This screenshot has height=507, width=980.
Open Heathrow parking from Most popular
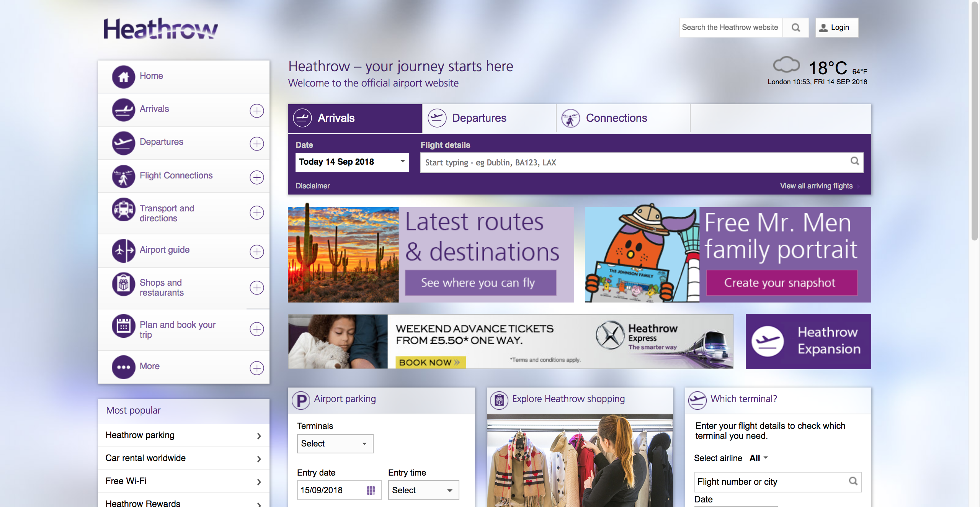tap(184, 435)
